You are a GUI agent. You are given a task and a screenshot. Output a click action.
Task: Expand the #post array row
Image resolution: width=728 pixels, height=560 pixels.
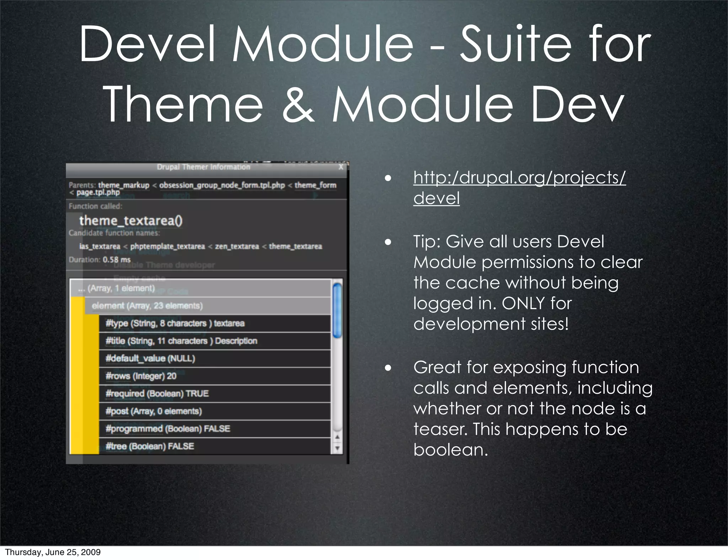[154, 411]
